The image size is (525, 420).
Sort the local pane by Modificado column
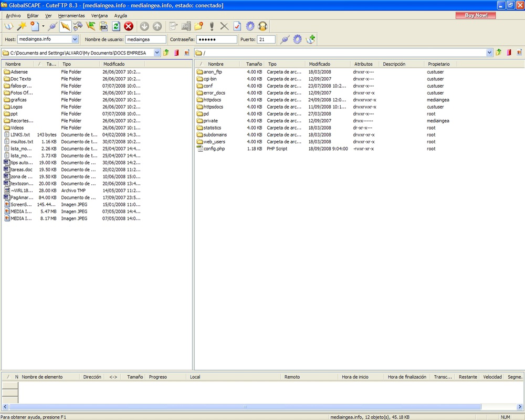[x=122, y=64]
